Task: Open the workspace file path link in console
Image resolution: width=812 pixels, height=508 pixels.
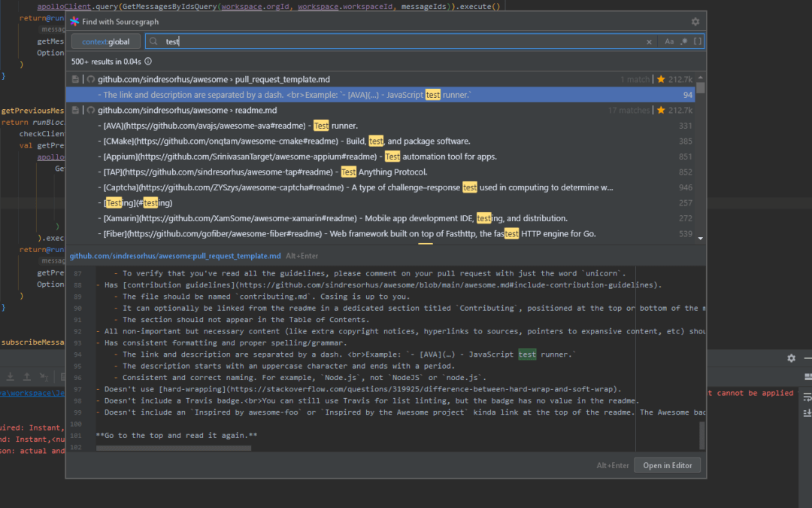Action: tap(32, 393)
